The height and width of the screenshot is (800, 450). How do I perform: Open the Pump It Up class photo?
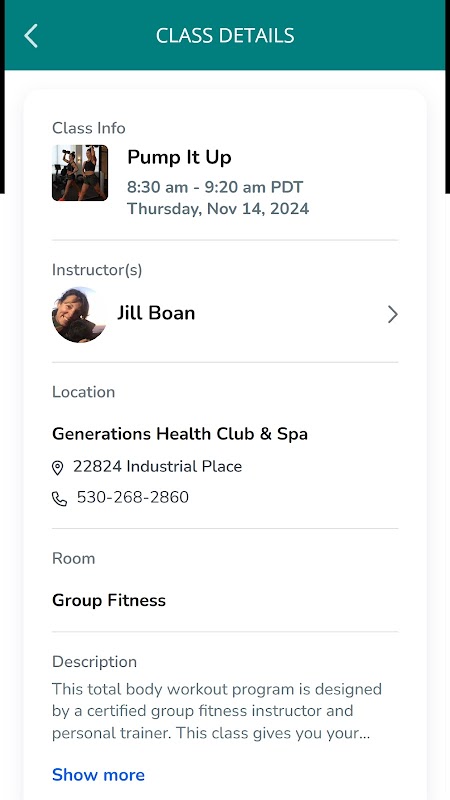pos(80,173)
